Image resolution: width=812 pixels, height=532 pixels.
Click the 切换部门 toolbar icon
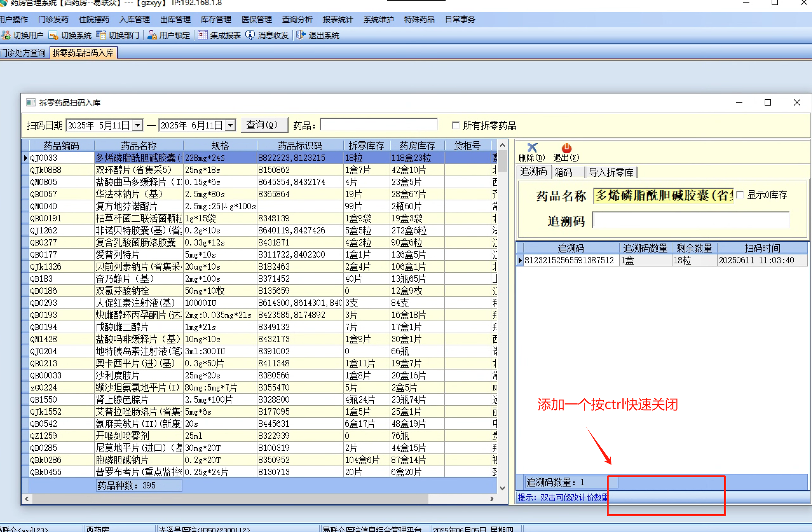(101, 35)
